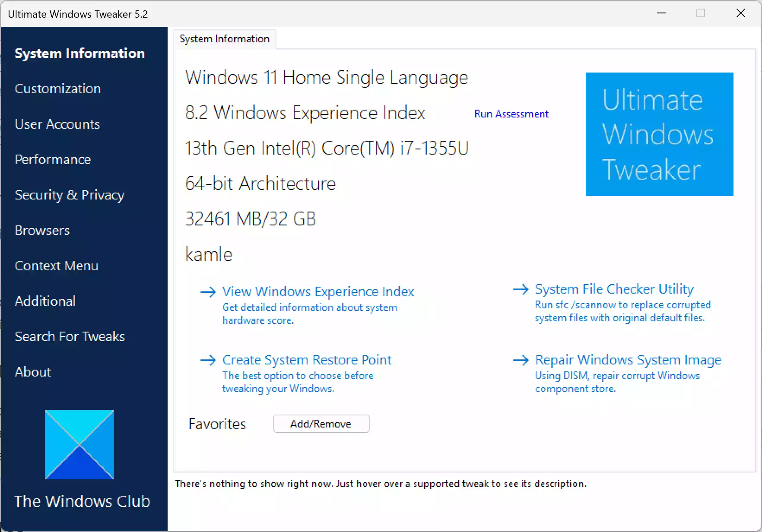The height and width of the screenshot is (532, 762).
Task: Switch to the System Information tab
Action: [224, 38]
